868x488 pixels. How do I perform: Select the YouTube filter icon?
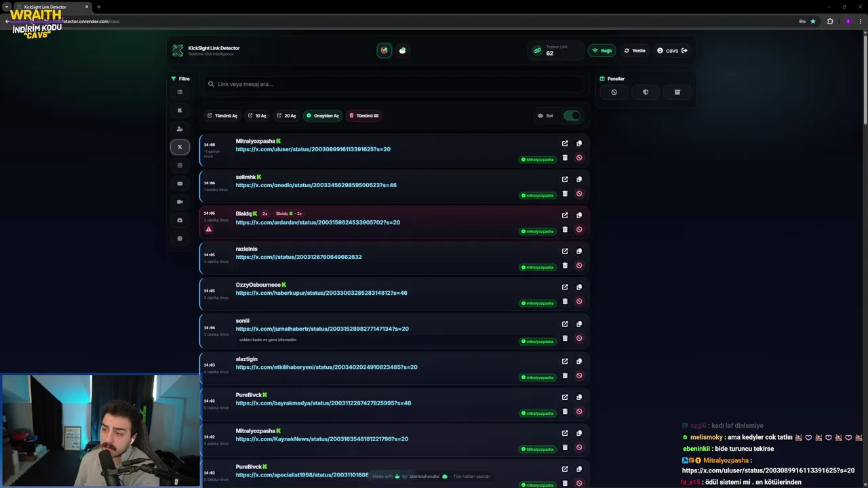pos(180,184)
